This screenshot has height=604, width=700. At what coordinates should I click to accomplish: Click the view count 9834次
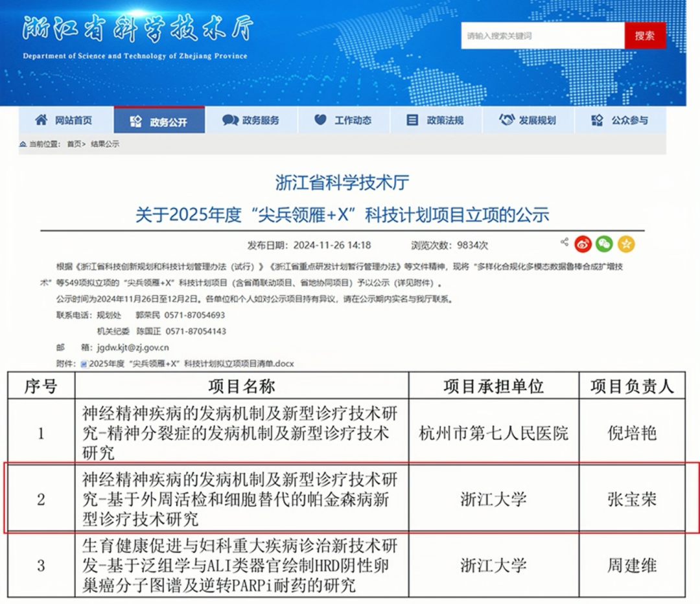tap(472, 245)
